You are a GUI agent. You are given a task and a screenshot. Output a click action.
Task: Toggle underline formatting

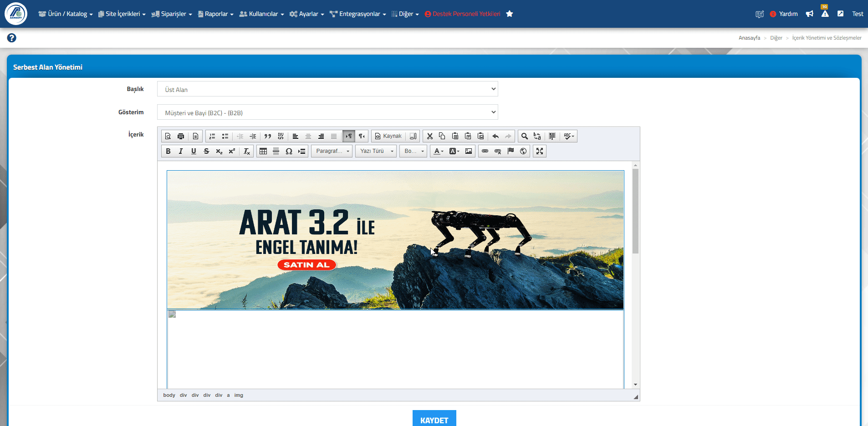click(194, 151)
